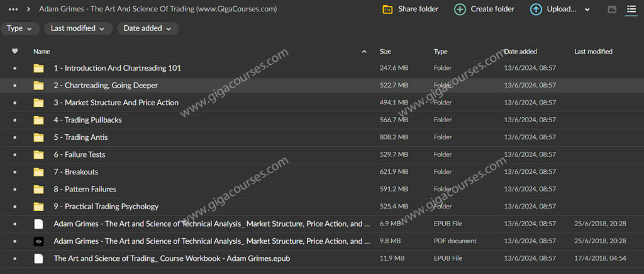Switch to thumbnail grid view
This screenshot has width=644, height=274.
612,9
